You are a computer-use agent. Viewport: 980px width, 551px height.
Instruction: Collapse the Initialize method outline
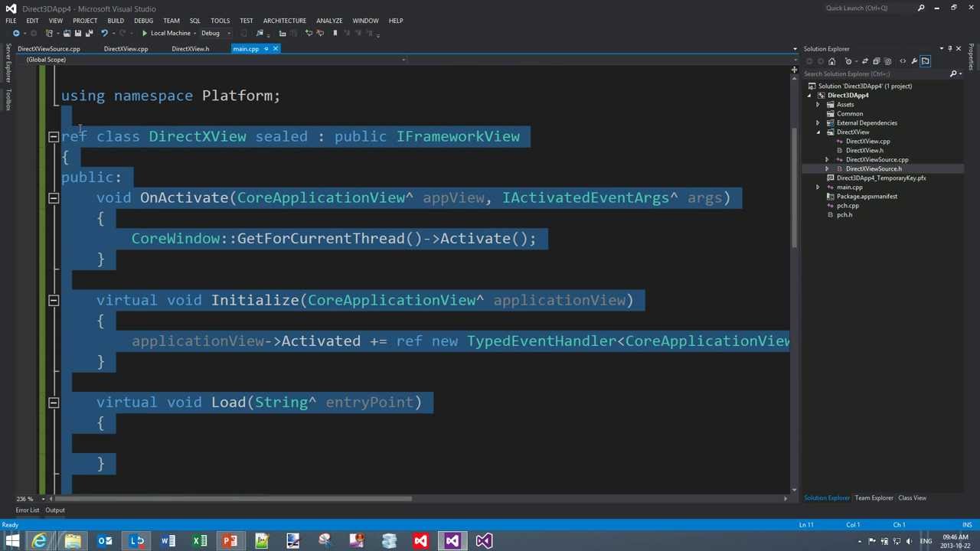[x=54, y=300]
